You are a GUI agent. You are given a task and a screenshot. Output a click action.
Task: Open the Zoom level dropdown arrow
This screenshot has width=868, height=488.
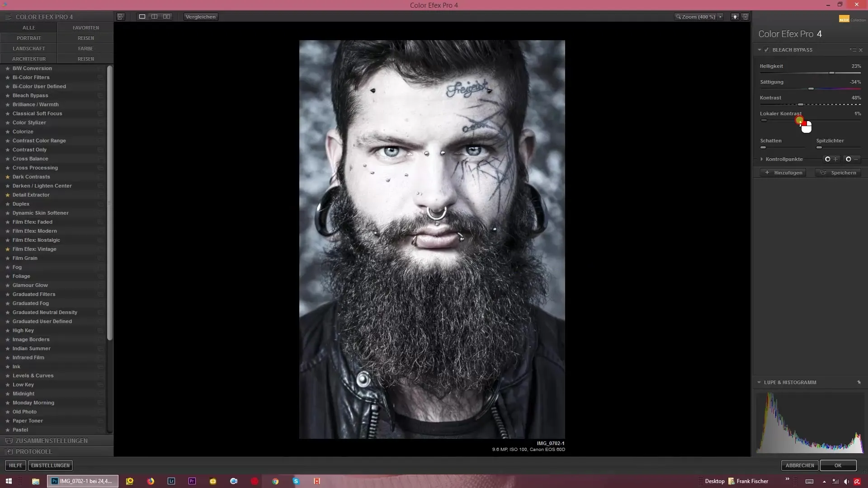[x=721, y=17]
